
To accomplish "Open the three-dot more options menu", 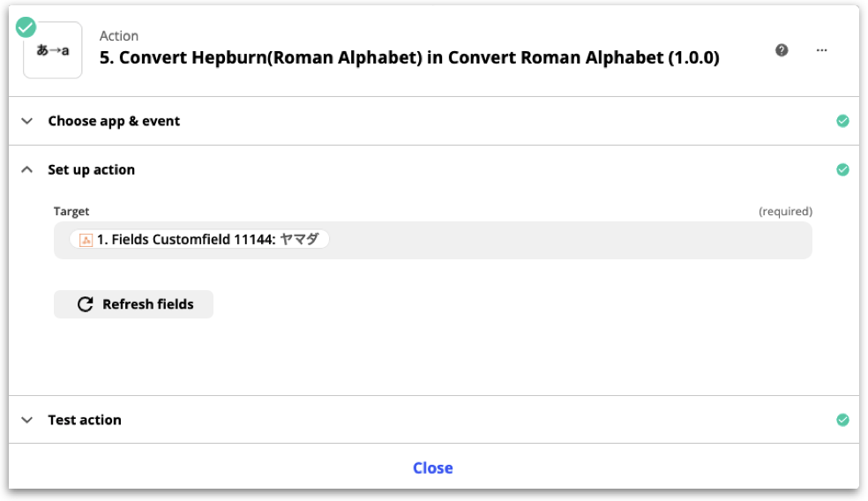I will click(x=822, y=50).
